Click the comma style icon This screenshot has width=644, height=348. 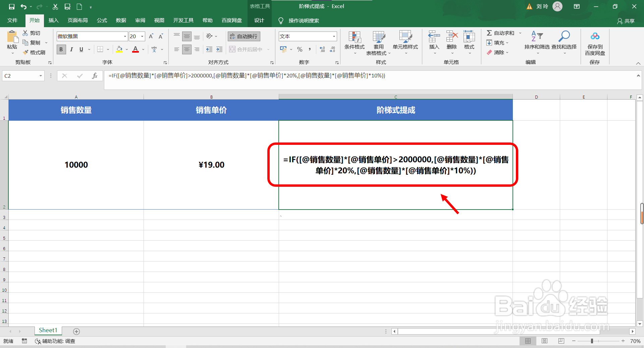[x=310, y=49]
